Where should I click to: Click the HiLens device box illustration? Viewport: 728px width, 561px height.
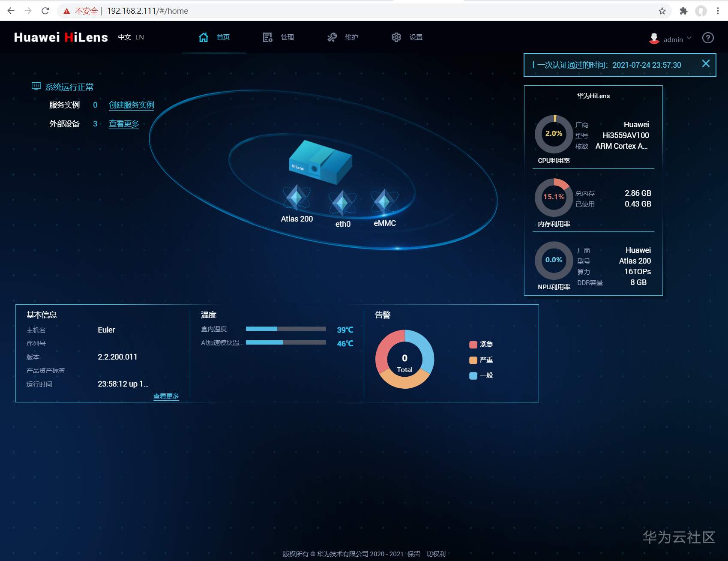click(x=320, y=162)
